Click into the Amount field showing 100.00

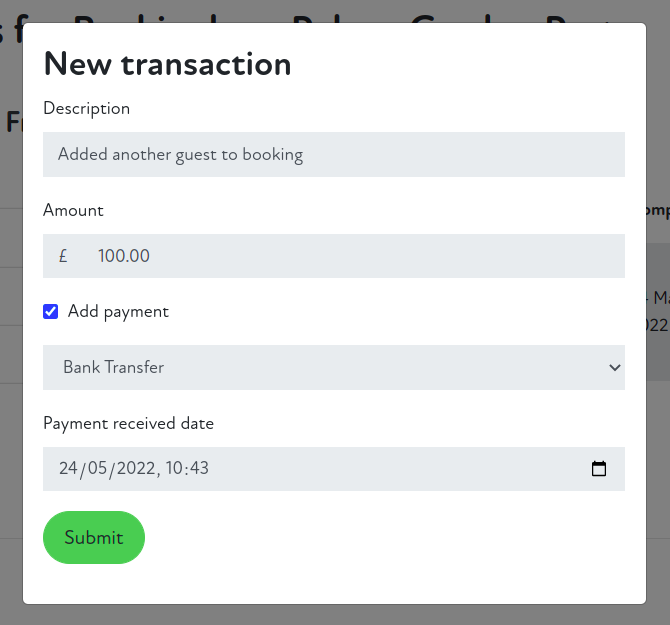350,256
